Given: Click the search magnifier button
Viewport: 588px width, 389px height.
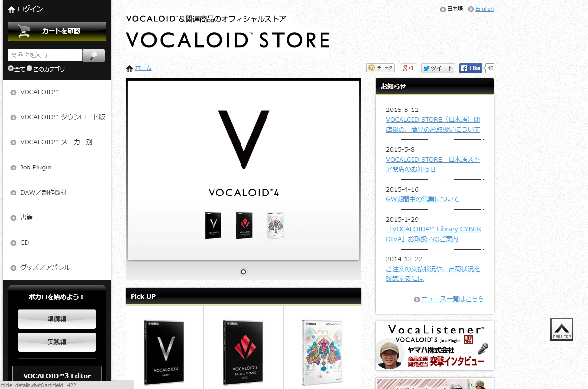Looking at the screenshot, I should [93, 56].
